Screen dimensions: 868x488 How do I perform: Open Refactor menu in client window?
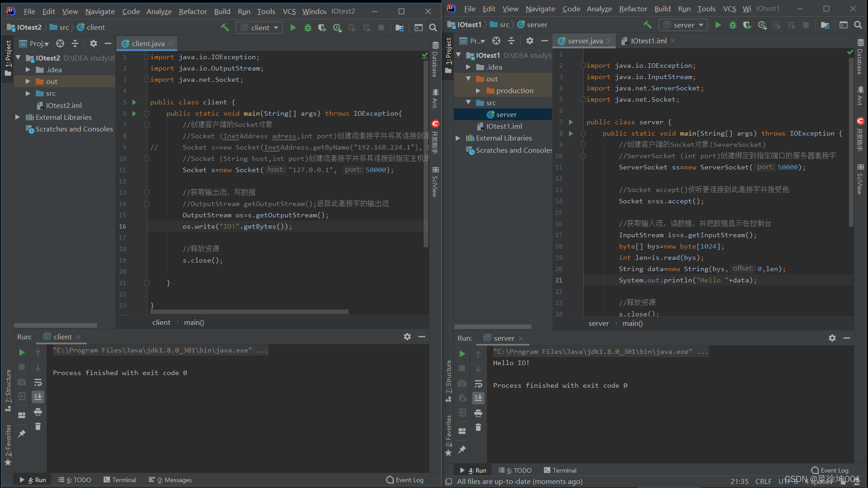click(193, 11)
